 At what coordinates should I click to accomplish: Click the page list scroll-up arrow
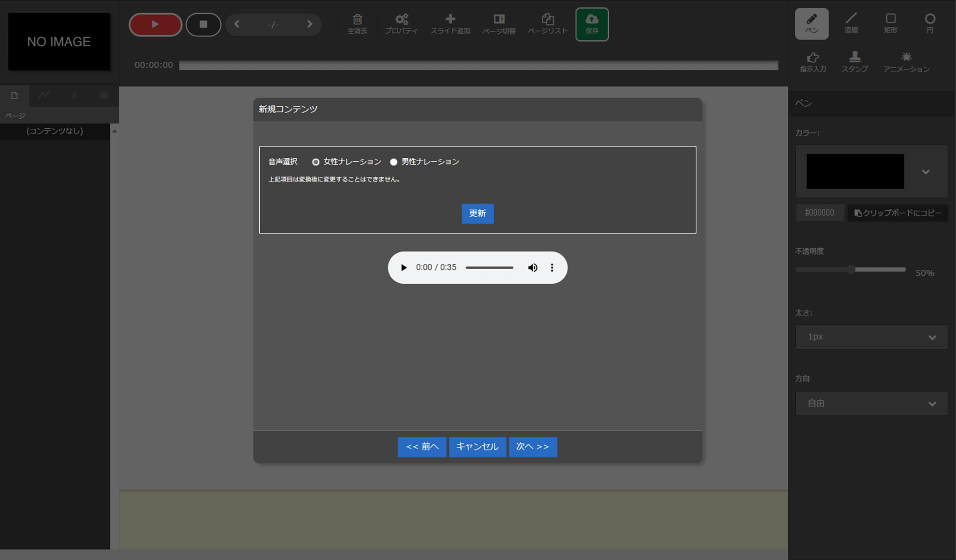tap(114, 131)
